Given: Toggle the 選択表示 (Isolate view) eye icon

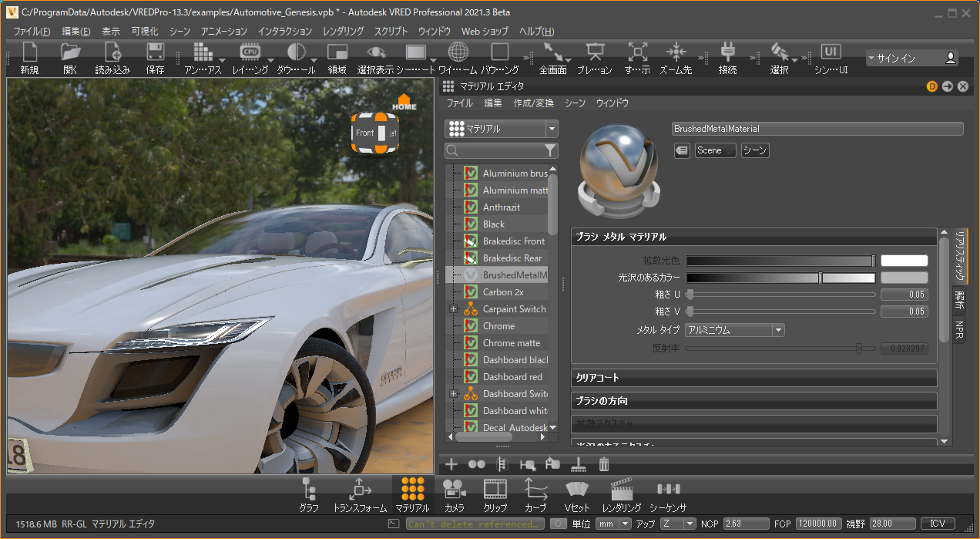Looking at the screenshot, I should point(376,52).
